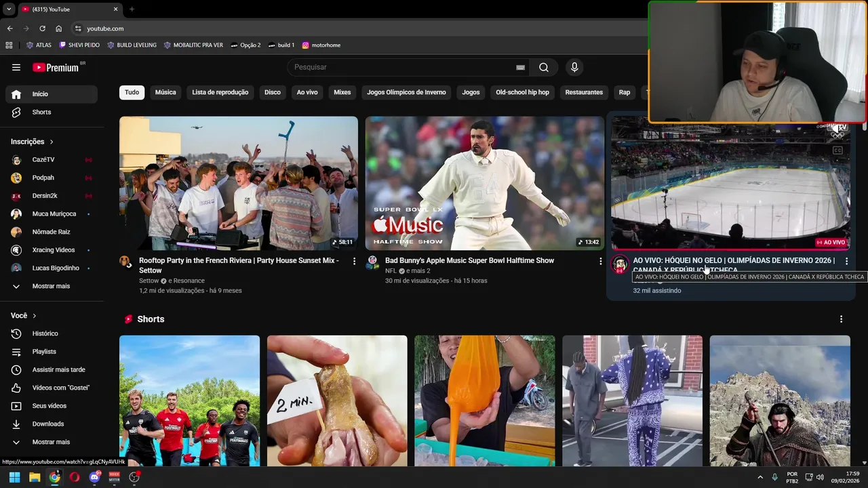Viewport: 868px width, 488px height.
Task: Open the three-dot menu of the Hóquei no Gelo live video
Action: [846, 261]
